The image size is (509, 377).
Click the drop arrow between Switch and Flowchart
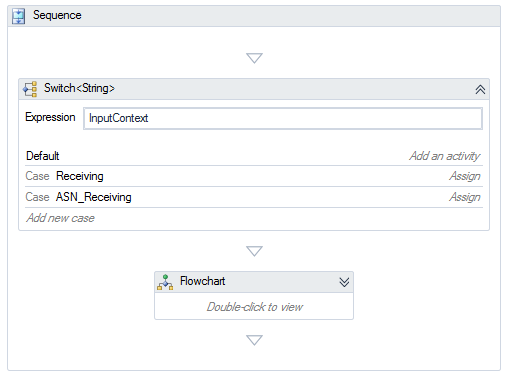click(x=254, y=251)
